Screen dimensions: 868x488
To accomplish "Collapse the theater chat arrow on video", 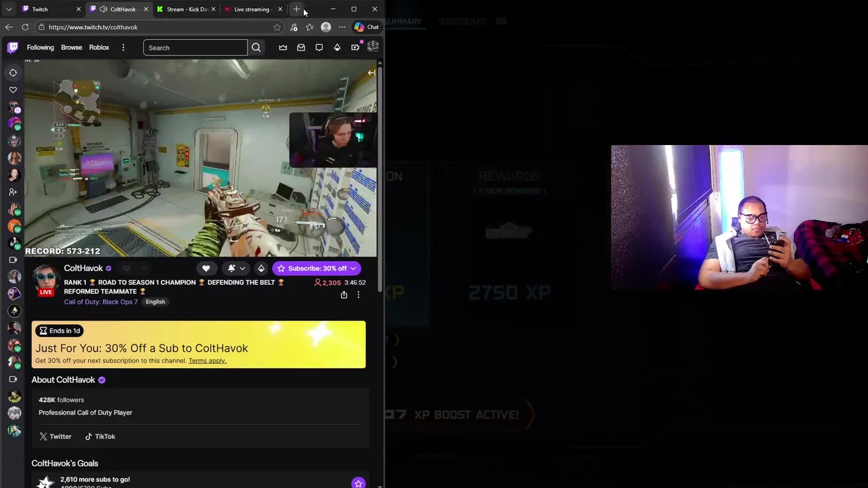I will coord(371,73).
